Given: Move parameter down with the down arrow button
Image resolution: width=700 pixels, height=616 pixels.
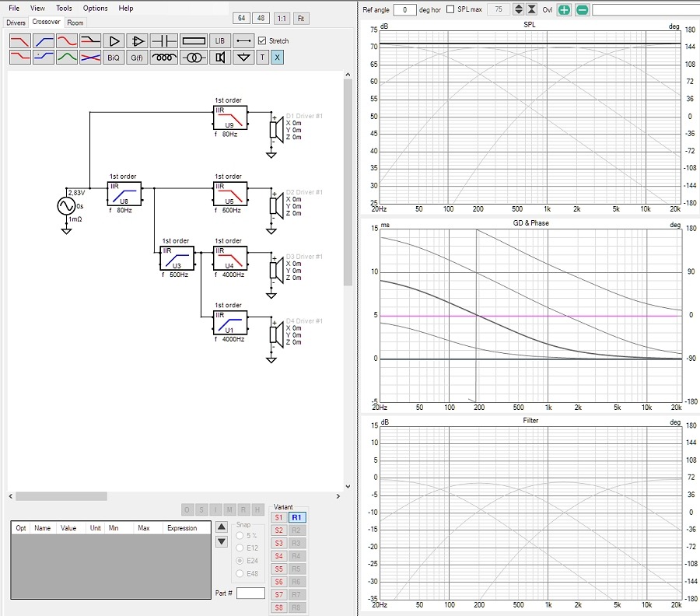Looking at the screenshot, I should pos(222,542).
